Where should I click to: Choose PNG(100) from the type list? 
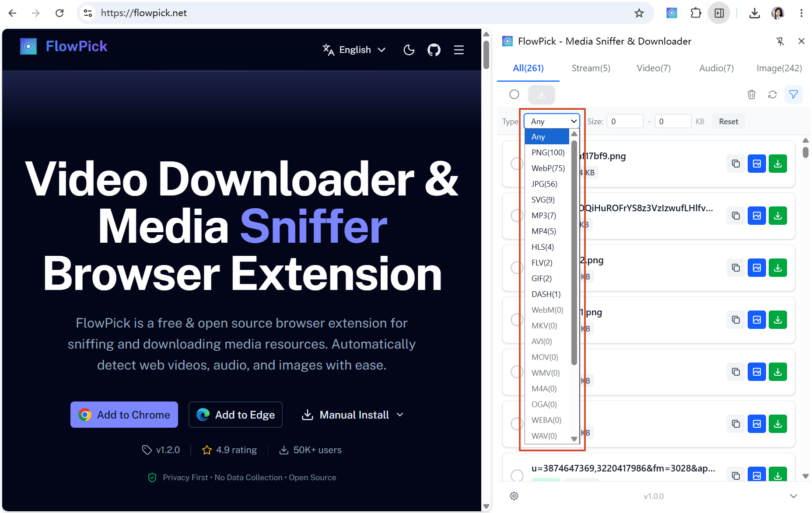[x=547, y=153]
